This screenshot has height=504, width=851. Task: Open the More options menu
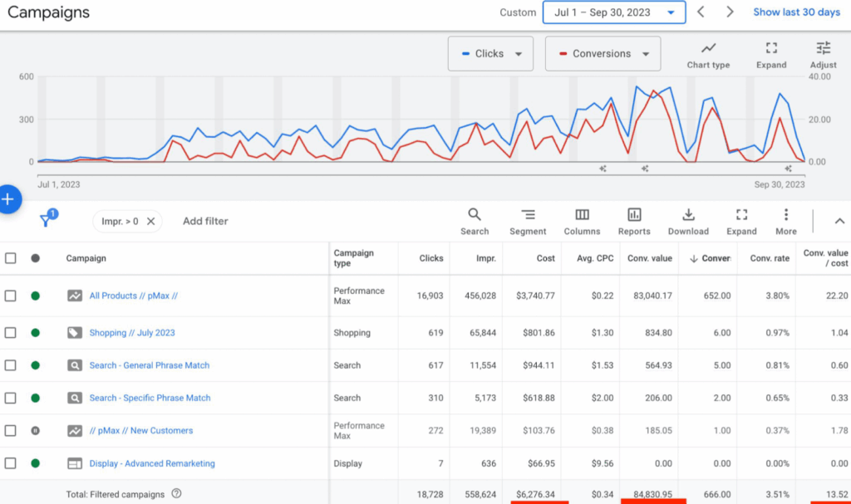pyautogui.click(x=786, y=222)
